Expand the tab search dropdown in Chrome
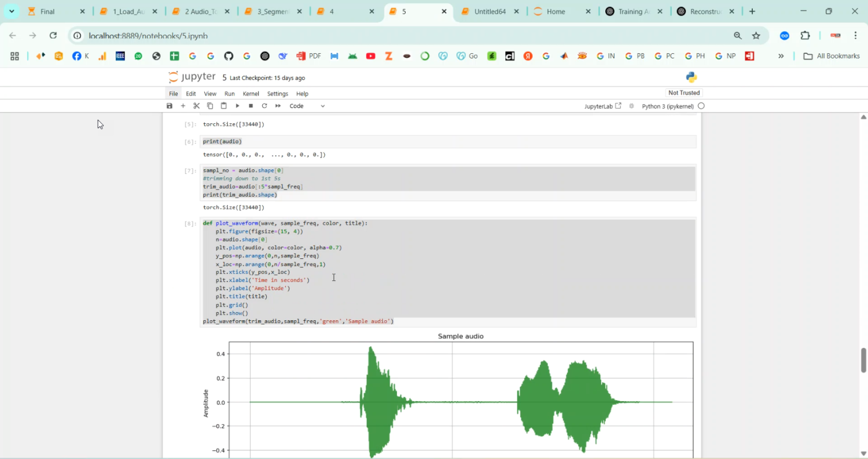This screenshot has height=459, width=868. [x=12, y=12]
